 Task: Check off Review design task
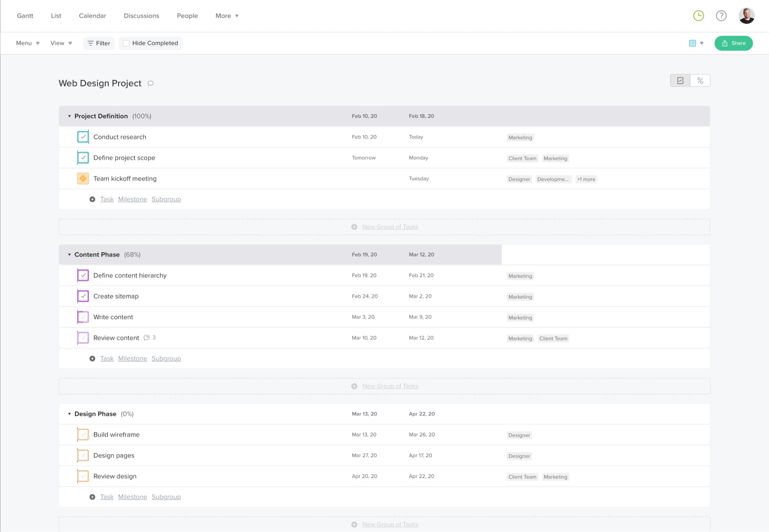[83, 476]
